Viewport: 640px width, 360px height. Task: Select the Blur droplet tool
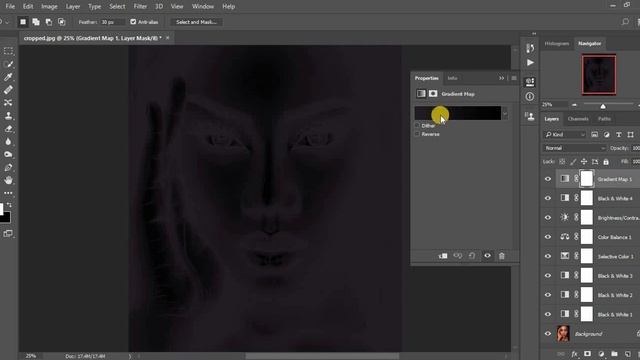point(8,142)
